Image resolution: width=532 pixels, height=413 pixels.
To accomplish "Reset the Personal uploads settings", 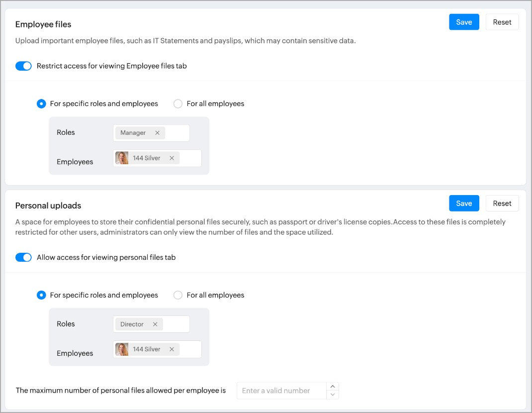I will tap(502, 203).
